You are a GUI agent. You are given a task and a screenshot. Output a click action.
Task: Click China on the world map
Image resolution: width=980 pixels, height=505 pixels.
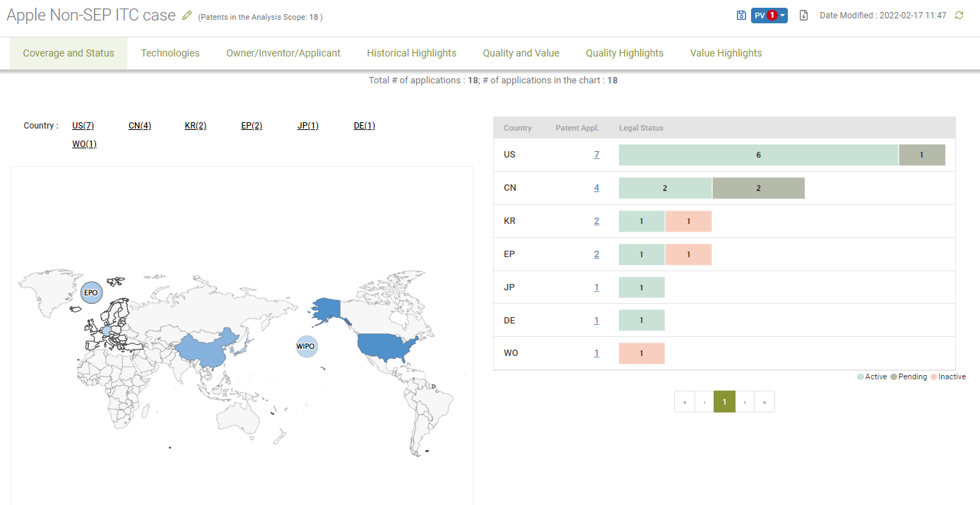(x=205, y=347)
